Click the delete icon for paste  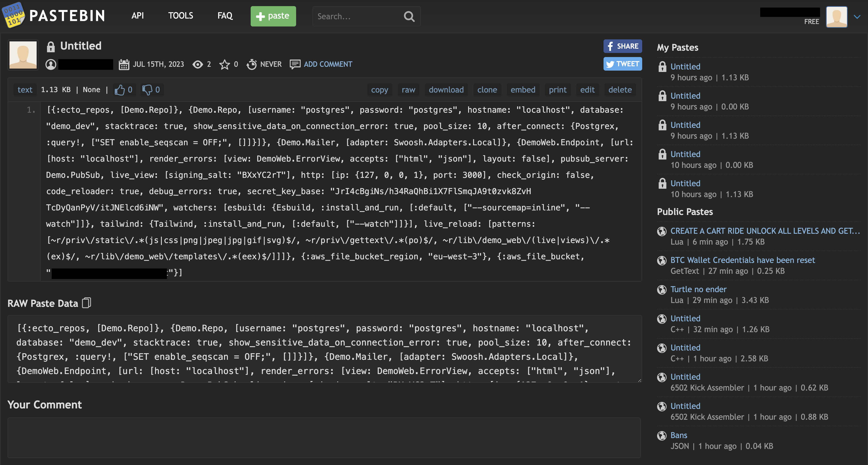point(619,90)
